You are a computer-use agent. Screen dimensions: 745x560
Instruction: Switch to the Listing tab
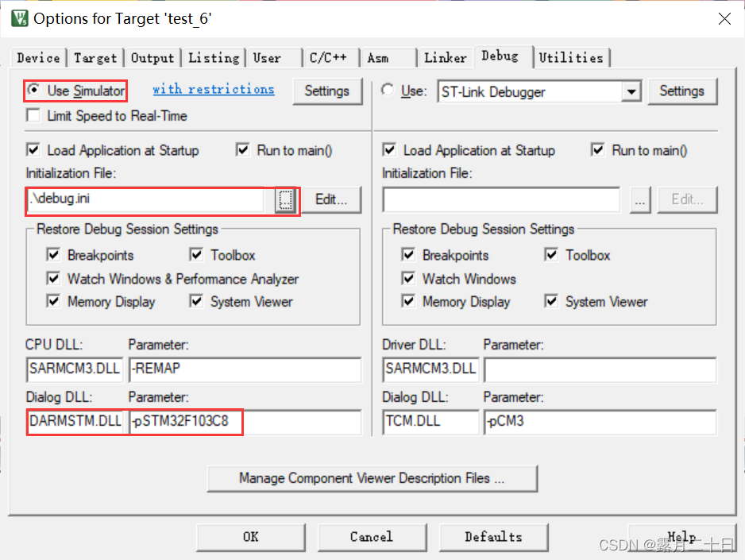(x=214, y=58)
